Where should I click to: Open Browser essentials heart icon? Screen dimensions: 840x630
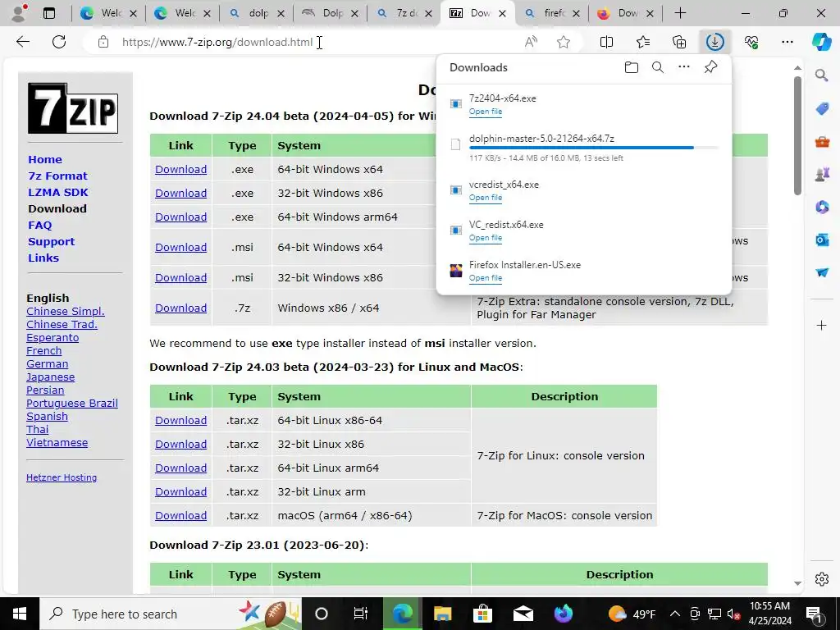pyautogui.click(x=751, y=42)
